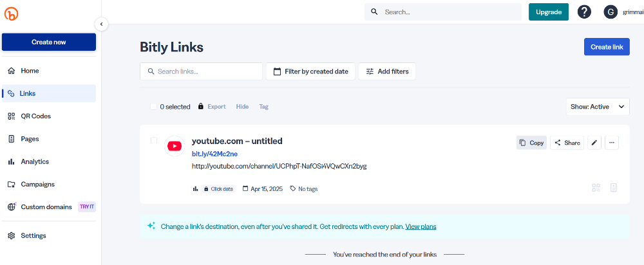
Task: Click Tag in the bulk actions
Action: (263, 107)
